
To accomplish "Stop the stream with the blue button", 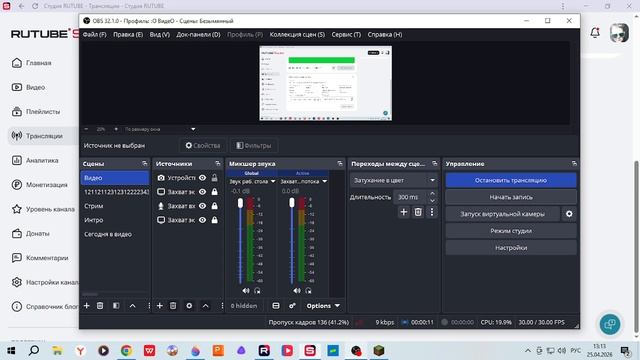I will 511,180.
